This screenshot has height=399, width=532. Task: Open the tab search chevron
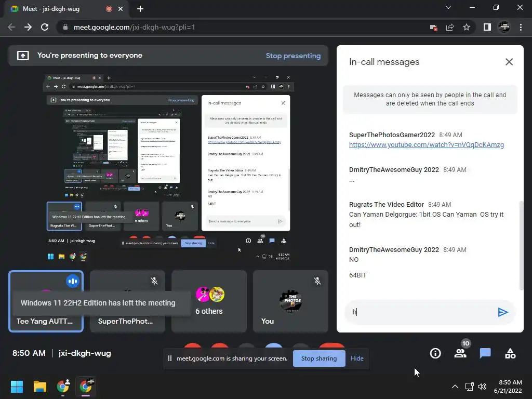tap(448, 7)
